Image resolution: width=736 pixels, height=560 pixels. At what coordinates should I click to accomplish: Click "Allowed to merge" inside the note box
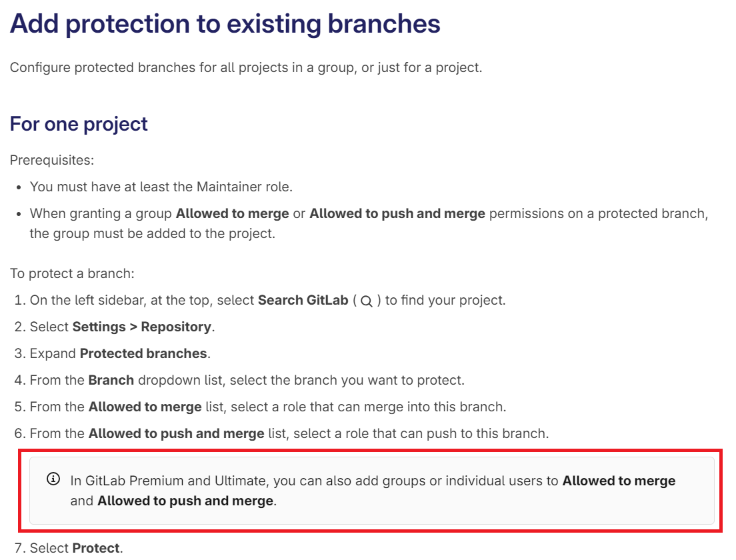coord(619,480)
